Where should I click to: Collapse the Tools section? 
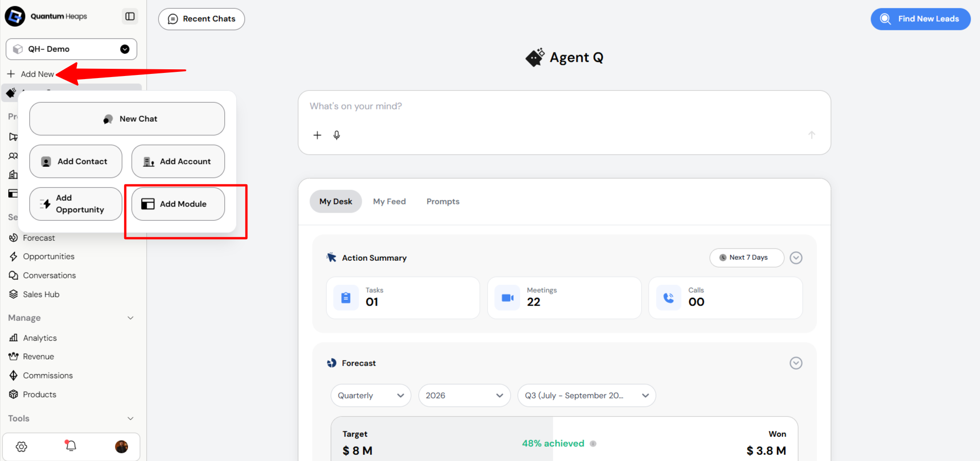pyautogui.click(x=130, y=418)
